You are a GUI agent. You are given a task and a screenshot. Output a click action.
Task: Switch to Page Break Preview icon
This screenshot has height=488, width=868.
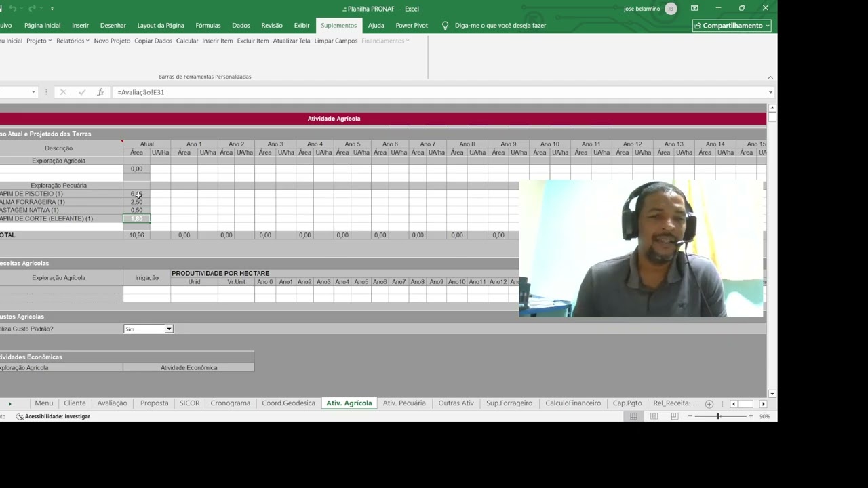[674, 416]
